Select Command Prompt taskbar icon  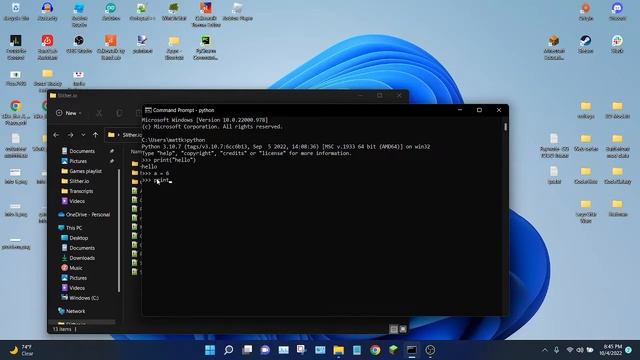click(411, 350)
